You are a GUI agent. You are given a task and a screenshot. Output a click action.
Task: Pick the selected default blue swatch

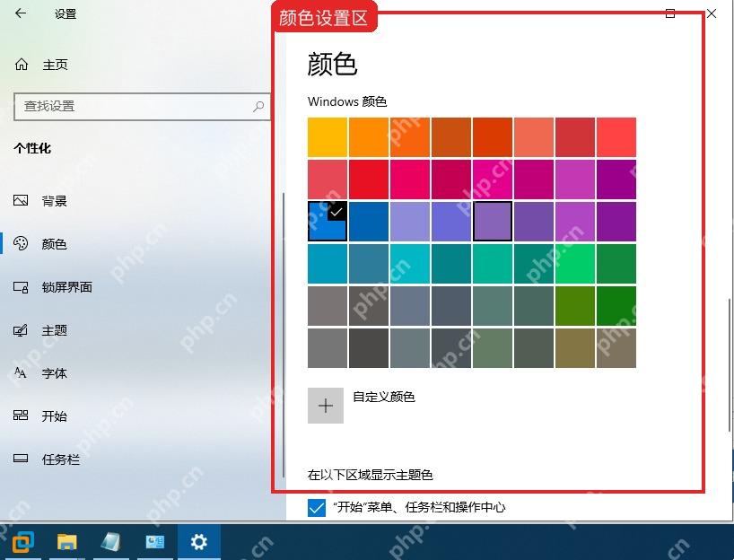point(328,222)
